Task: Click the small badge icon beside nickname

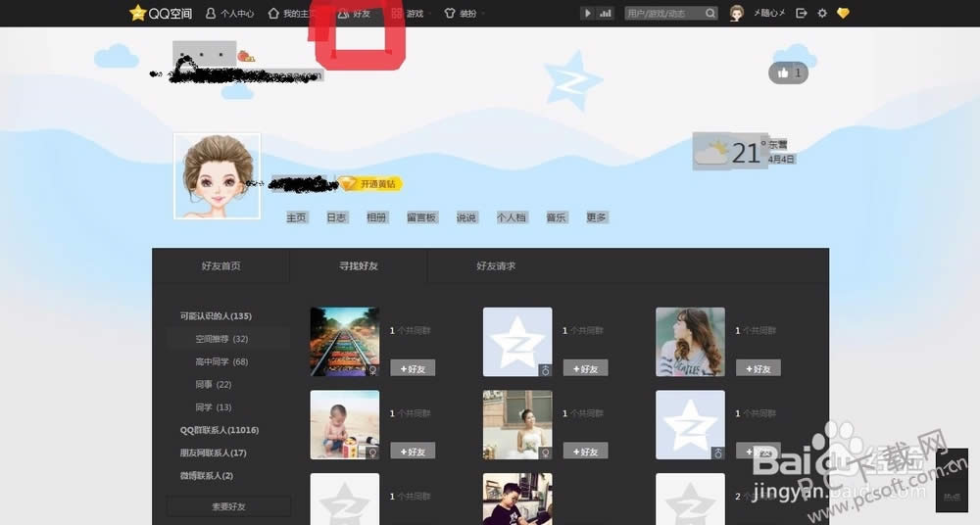Action: pos(246,57)
